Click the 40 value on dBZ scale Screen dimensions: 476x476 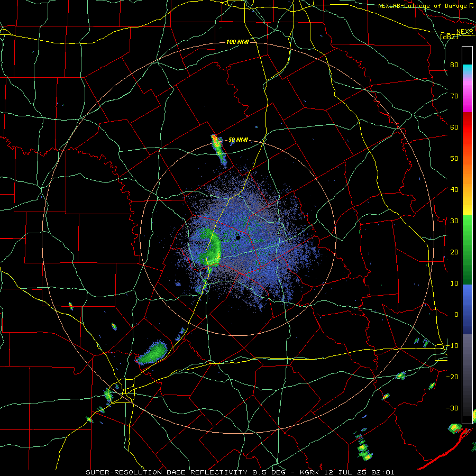[454, 189]
